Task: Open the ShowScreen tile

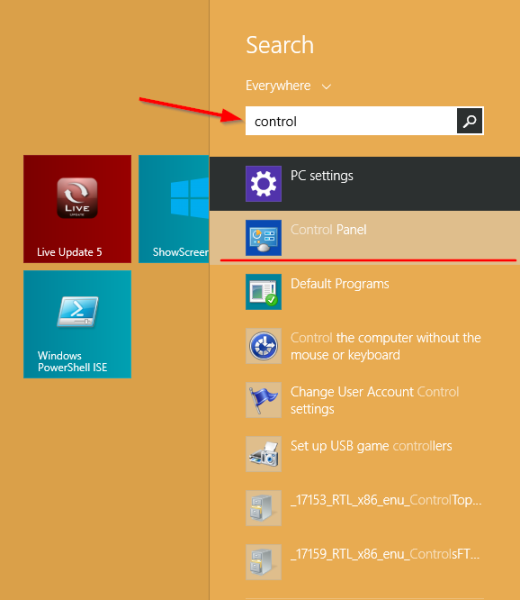Action: pyautogui.click(x=174, y=209)
